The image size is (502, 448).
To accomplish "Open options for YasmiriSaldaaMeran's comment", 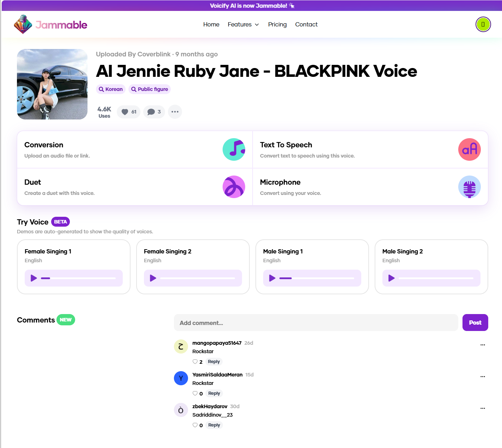I will coord(483,376).
